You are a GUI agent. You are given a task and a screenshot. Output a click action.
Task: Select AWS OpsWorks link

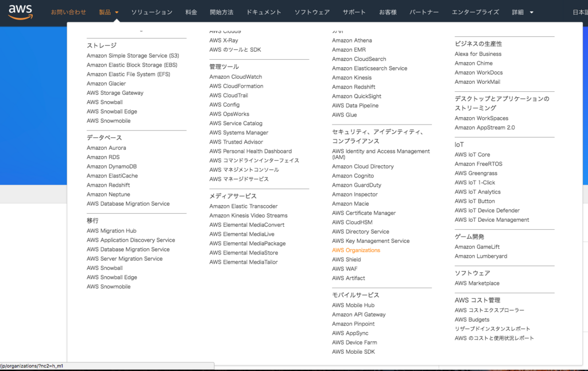[x=229, y=114]
